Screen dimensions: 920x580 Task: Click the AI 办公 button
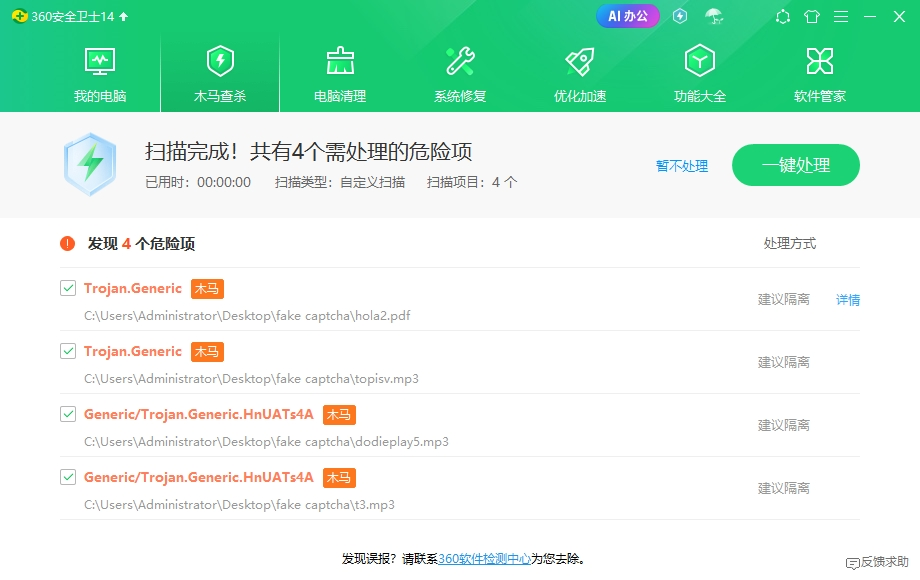click(x=628, y=16)
